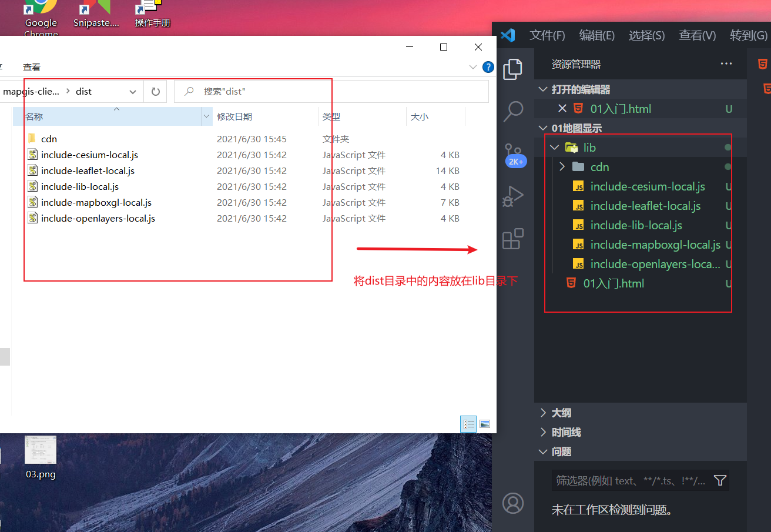Open the Extensions activity icon
The height and width of the screenshot is (532, 771).
pyautogui.click(x=513, y=239)
